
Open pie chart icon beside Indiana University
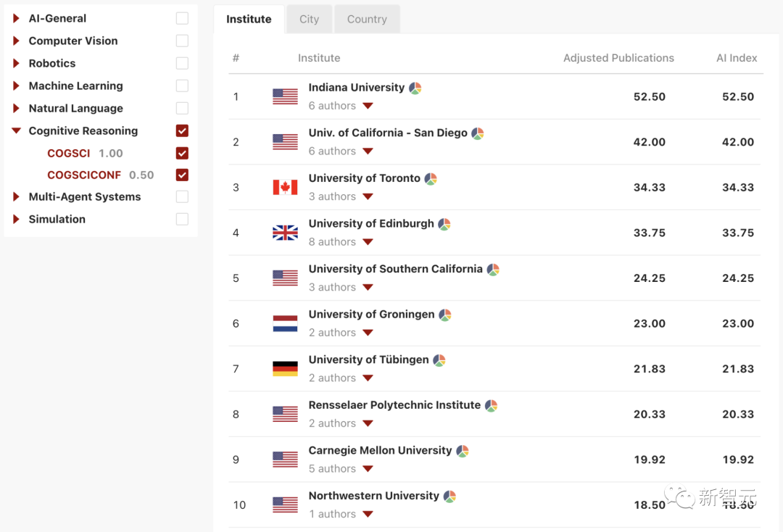(x=415, y=88)
